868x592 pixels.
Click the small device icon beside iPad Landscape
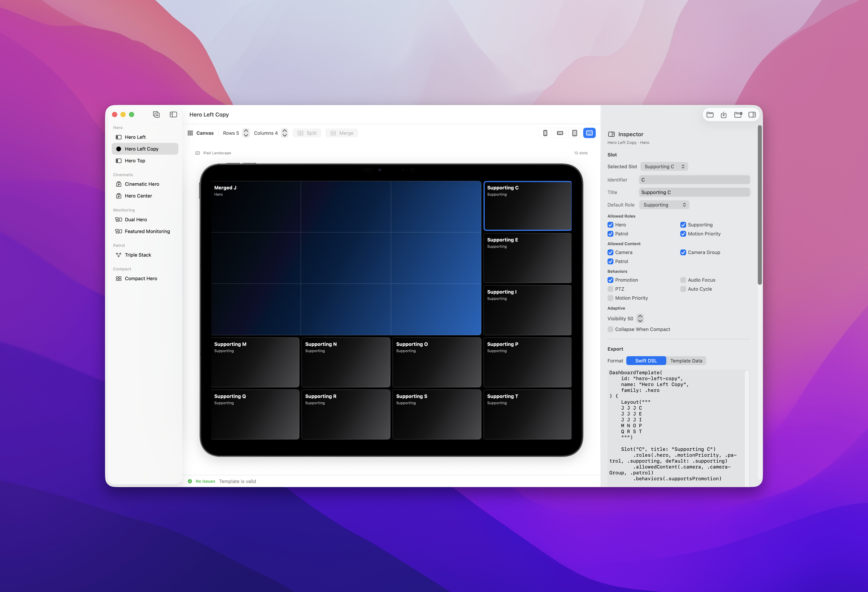198,153
